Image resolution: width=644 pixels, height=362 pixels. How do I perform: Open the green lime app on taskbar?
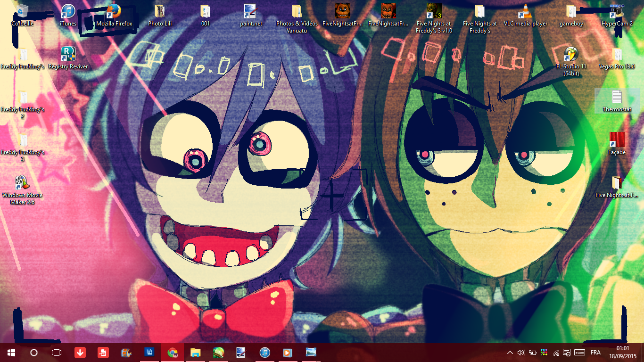pos(218,353)
